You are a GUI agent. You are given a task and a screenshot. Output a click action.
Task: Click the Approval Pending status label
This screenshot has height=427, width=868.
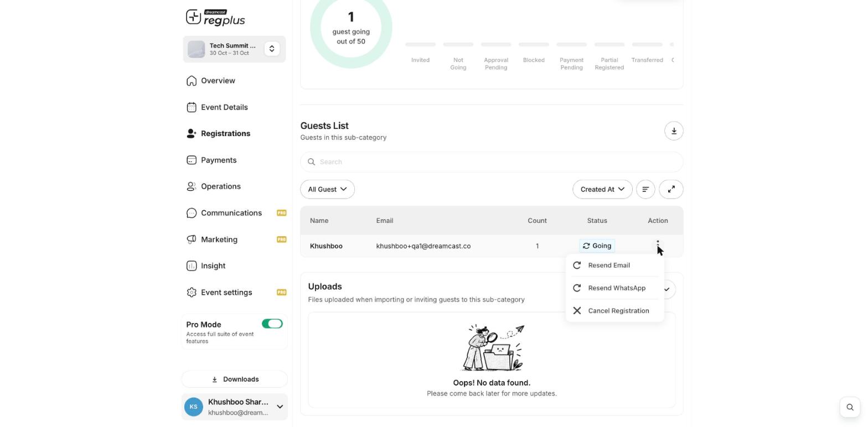496,64
